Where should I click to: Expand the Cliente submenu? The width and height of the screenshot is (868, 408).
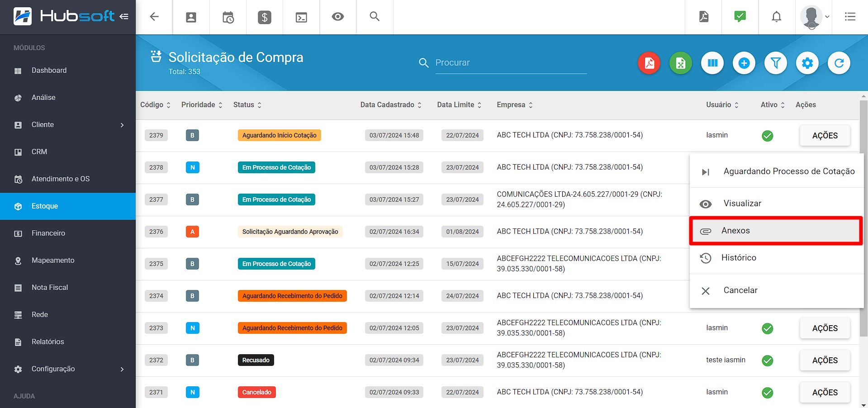click(68, 125)
